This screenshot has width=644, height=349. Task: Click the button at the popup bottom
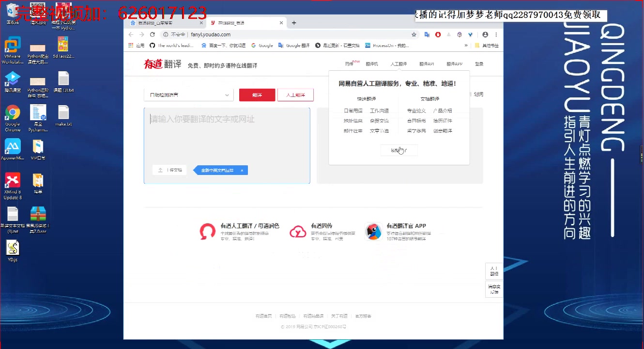(x=399, y=150)
